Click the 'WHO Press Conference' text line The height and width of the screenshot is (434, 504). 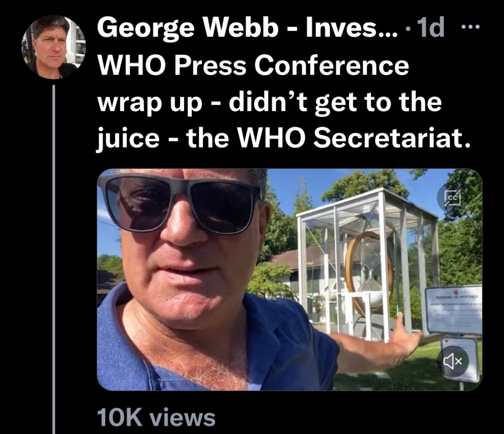click(253, 65)
